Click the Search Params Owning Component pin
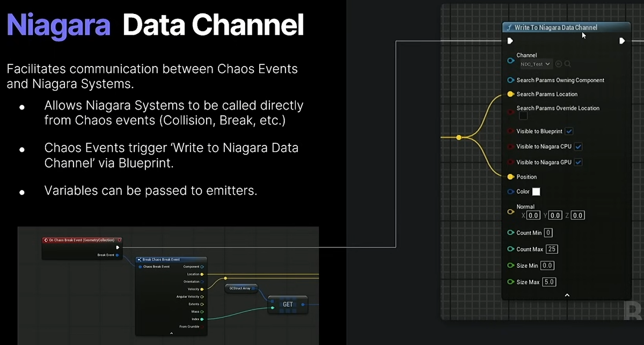Viewport: 644px width, 345px height. 510,80
